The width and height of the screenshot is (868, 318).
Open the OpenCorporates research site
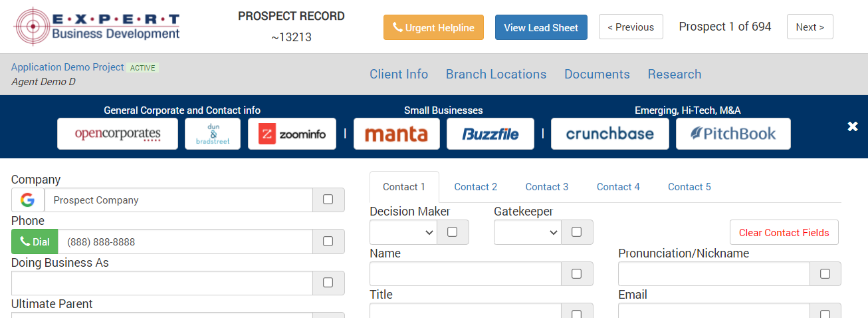pos(118,134)
